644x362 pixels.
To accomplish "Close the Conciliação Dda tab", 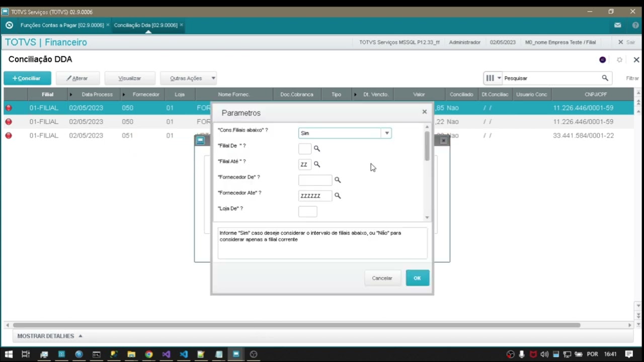I will [181, 25].
